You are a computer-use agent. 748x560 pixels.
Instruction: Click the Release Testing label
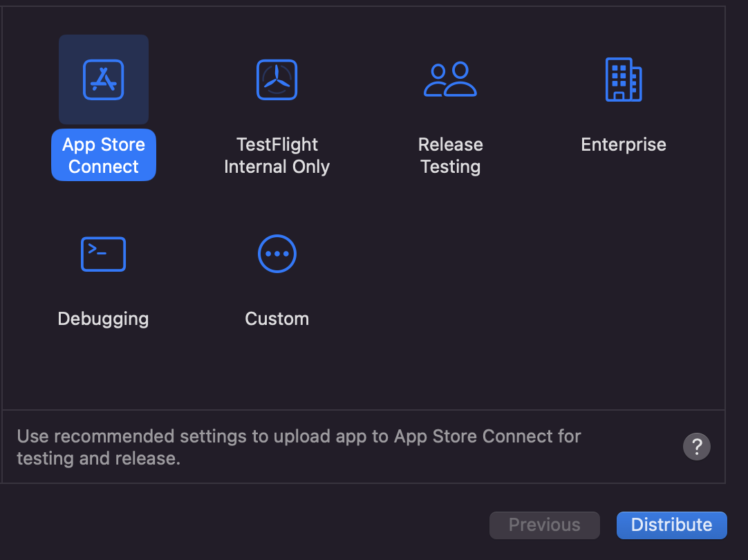(x=450, y=156)
